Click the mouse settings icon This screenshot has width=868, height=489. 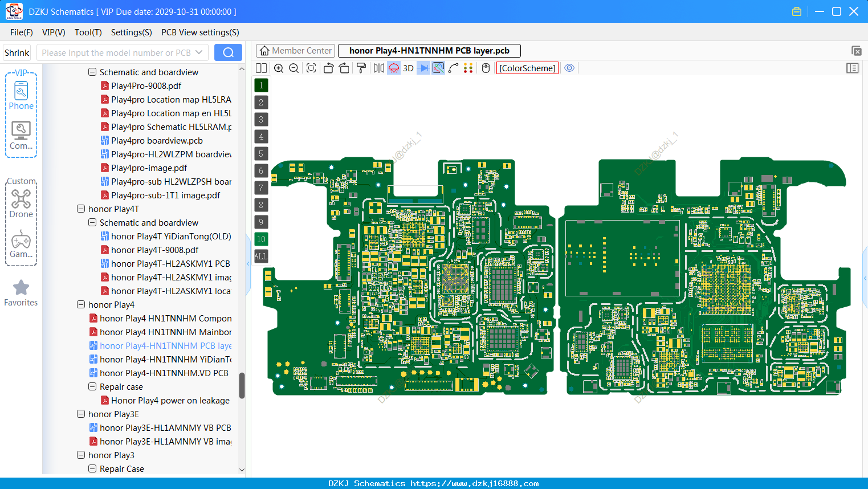pos(486,68)
